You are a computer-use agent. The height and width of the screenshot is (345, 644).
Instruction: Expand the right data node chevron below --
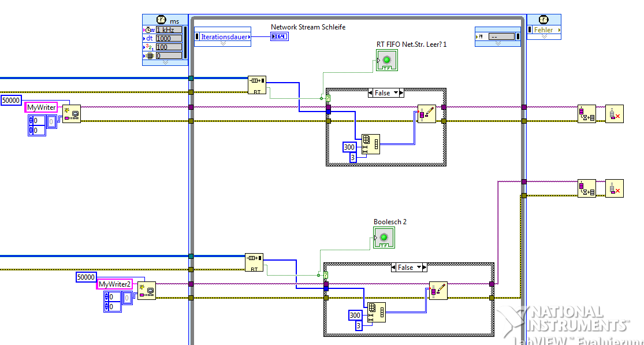497,43
